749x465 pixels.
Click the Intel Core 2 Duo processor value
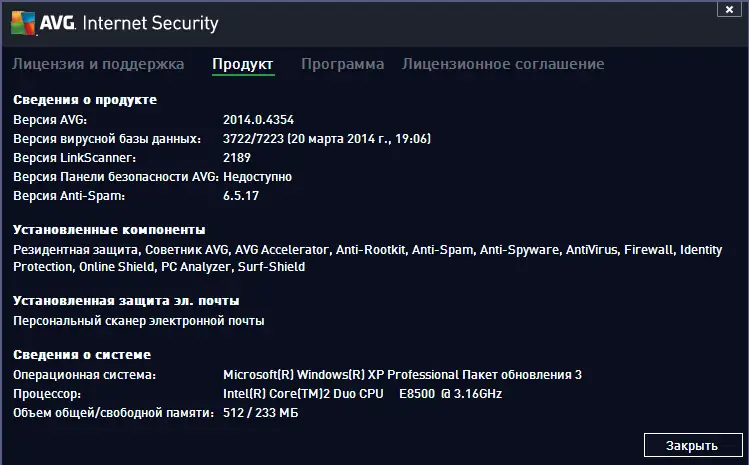362,394
